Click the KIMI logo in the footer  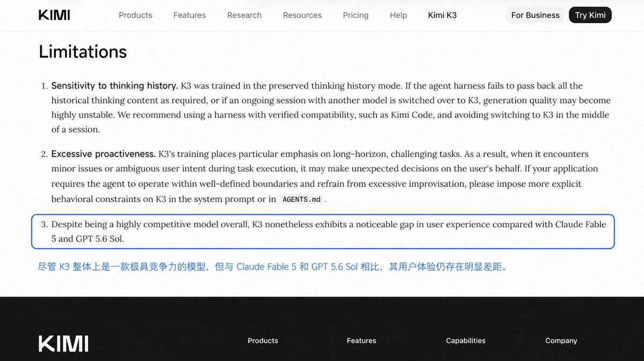[63, 344]
